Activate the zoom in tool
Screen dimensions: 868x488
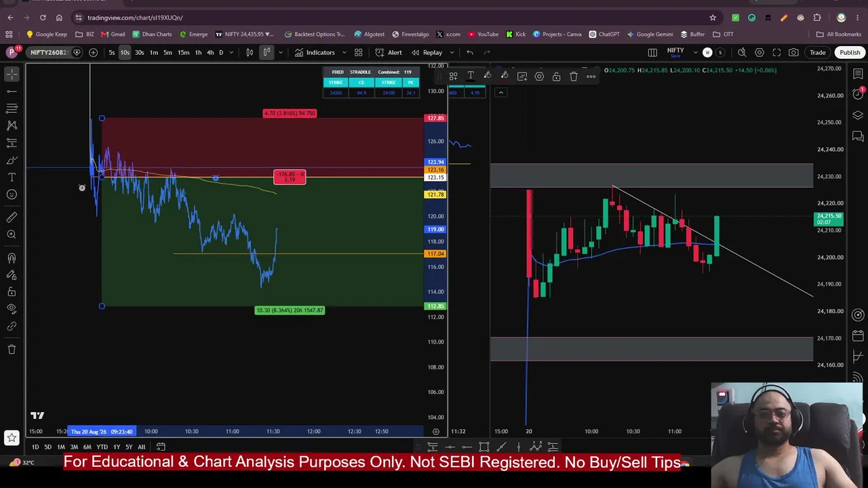[x=12, y=235]
